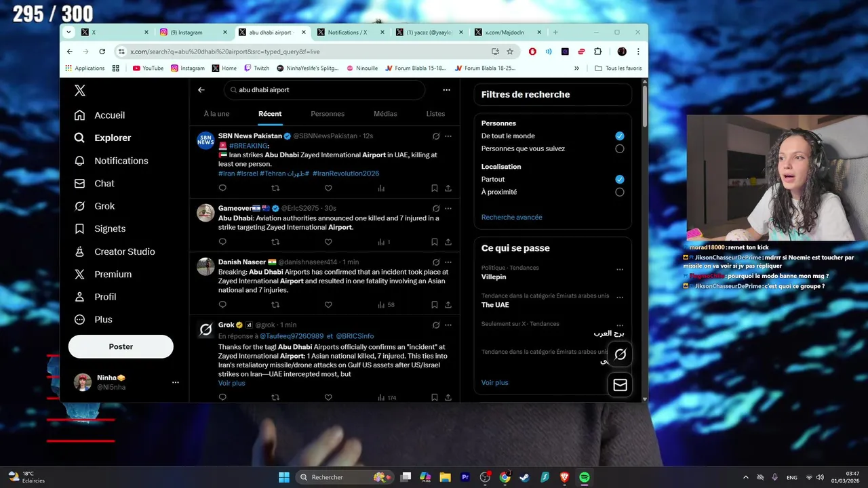The image size is (868, 488).
Task: Open Chrome three-dot menu
Action: (638, 52)
